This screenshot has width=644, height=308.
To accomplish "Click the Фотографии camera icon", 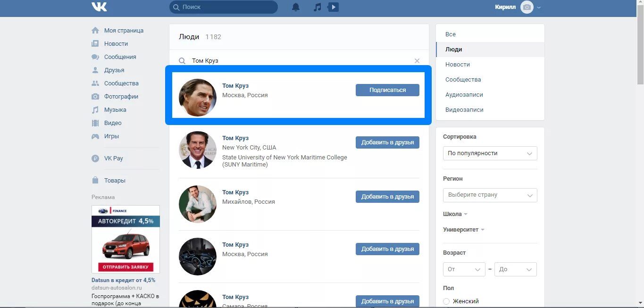I will [x=95, y=97].
